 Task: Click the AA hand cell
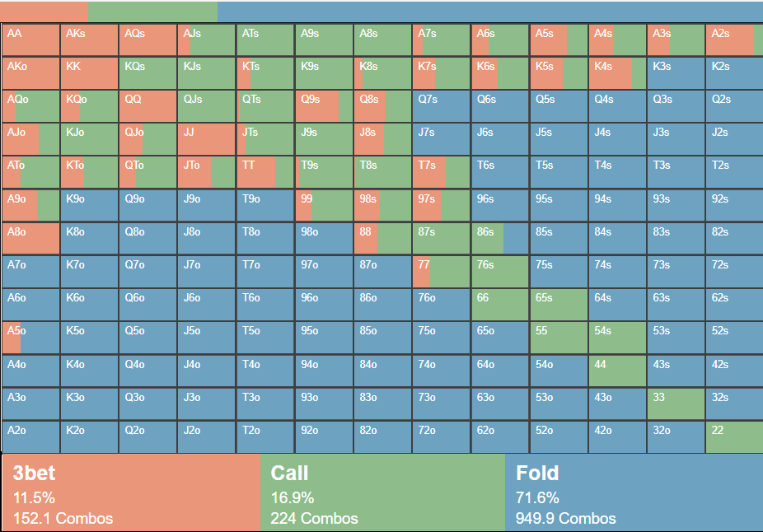point(31,40)
